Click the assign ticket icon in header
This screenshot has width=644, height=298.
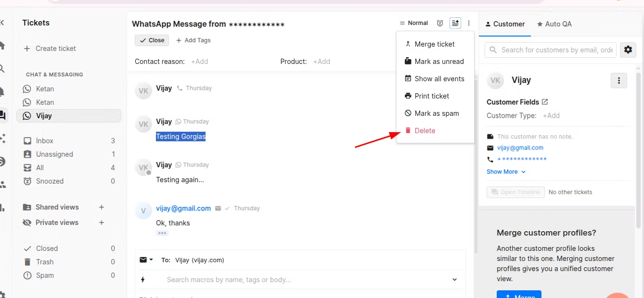point(455,23)
